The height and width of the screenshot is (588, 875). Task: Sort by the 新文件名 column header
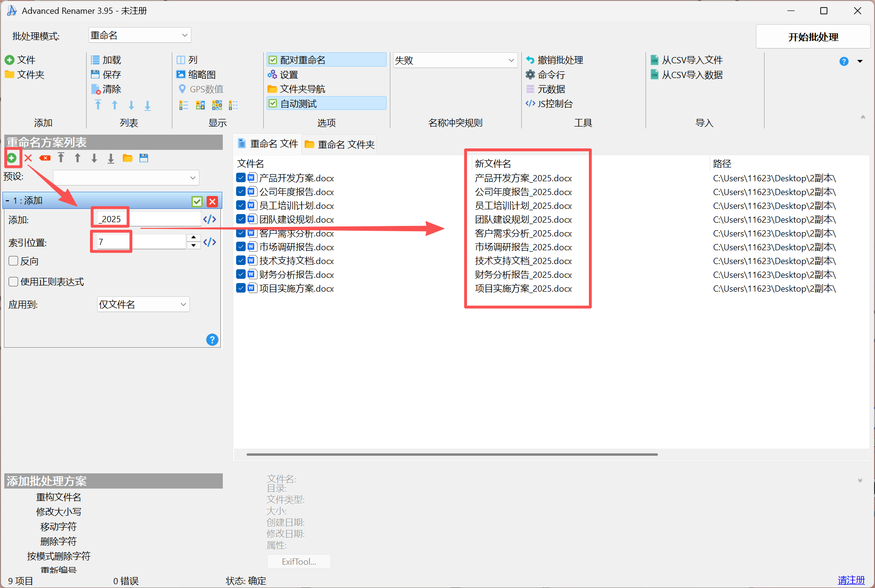pos(493,164)
